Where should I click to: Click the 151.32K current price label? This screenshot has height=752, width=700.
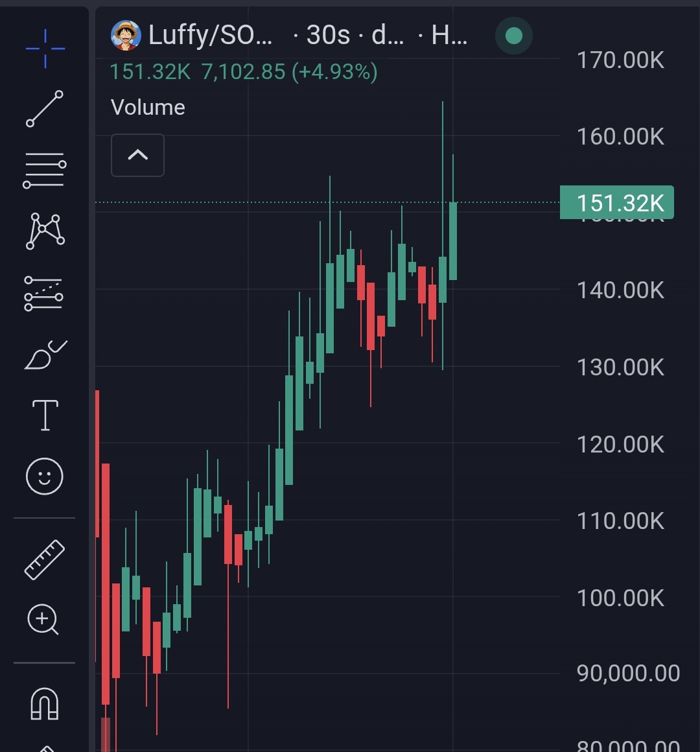(617, 202)
